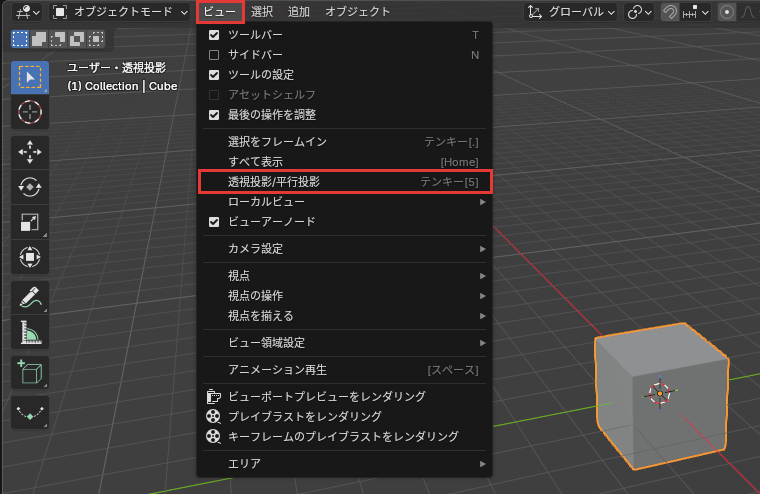Select the Measure tool
The height and width of the screenshot is (494, 760).
(x=30, y=332)
